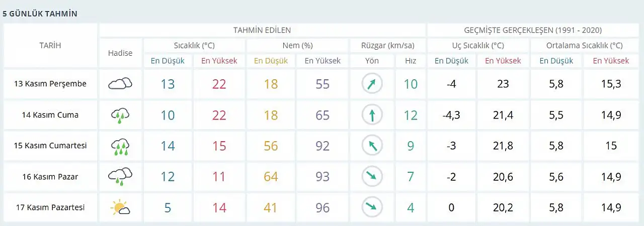Screen dimensions: 644x226
Task: Click the wind direction arrow for 17 Kasım
Action: 372,207
